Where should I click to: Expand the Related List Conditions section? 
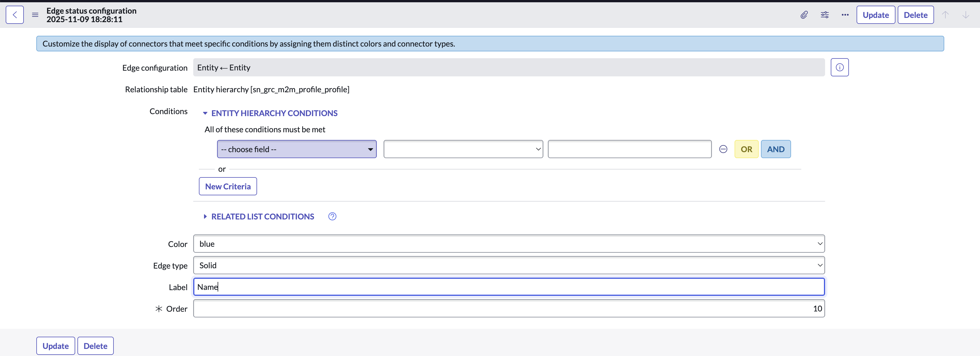pos(259,217)
